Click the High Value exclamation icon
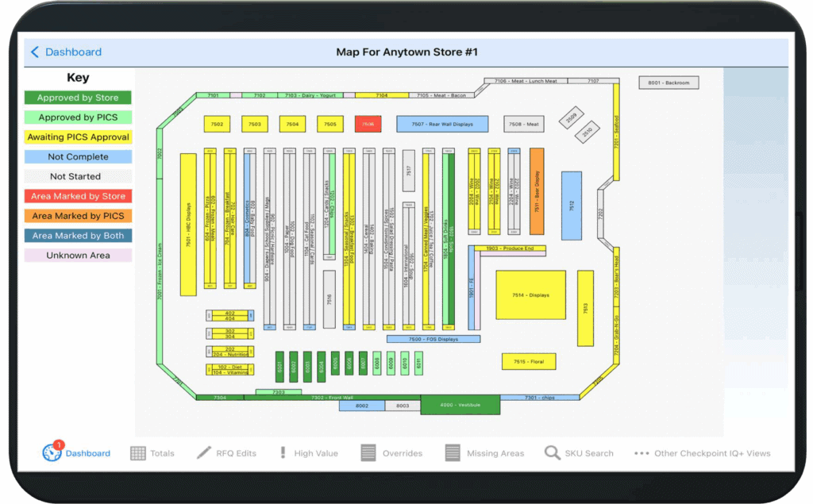This screenshot has width=813, height=504. coord(283,452)
